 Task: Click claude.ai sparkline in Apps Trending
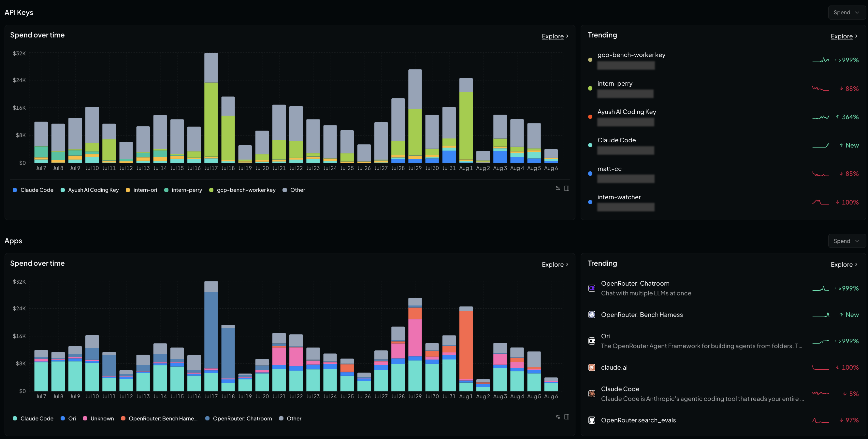click(820, 367)
